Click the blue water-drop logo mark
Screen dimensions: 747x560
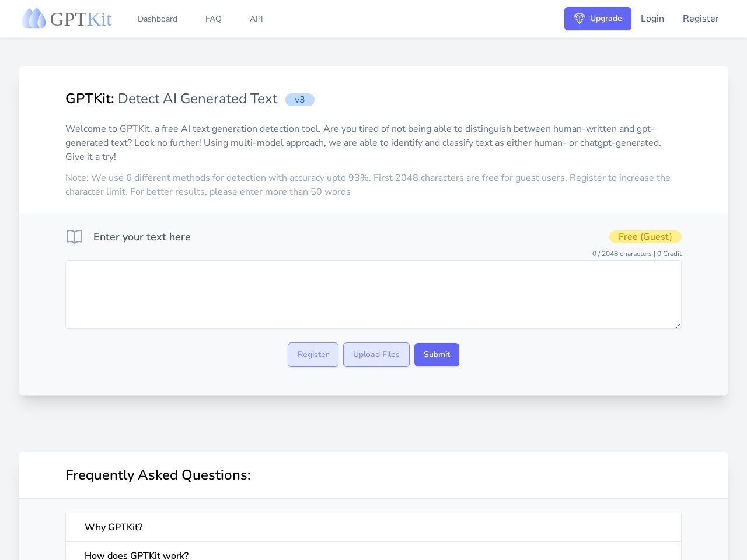pos(34,17)
